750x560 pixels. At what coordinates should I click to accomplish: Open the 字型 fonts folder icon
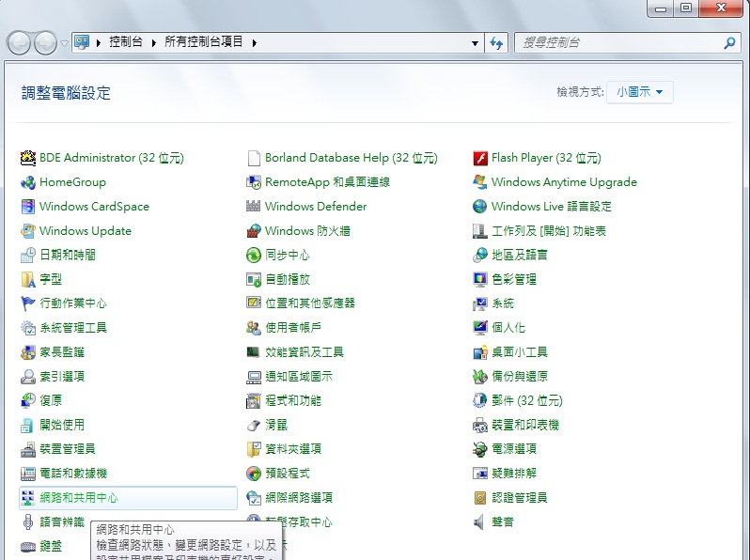(x=28, y=279)
